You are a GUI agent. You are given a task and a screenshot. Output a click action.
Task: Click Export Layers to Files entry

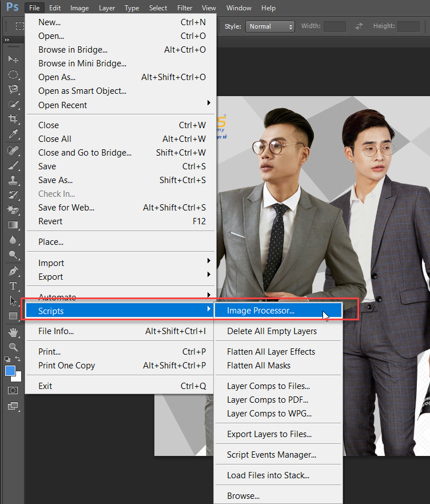point(269,434)
